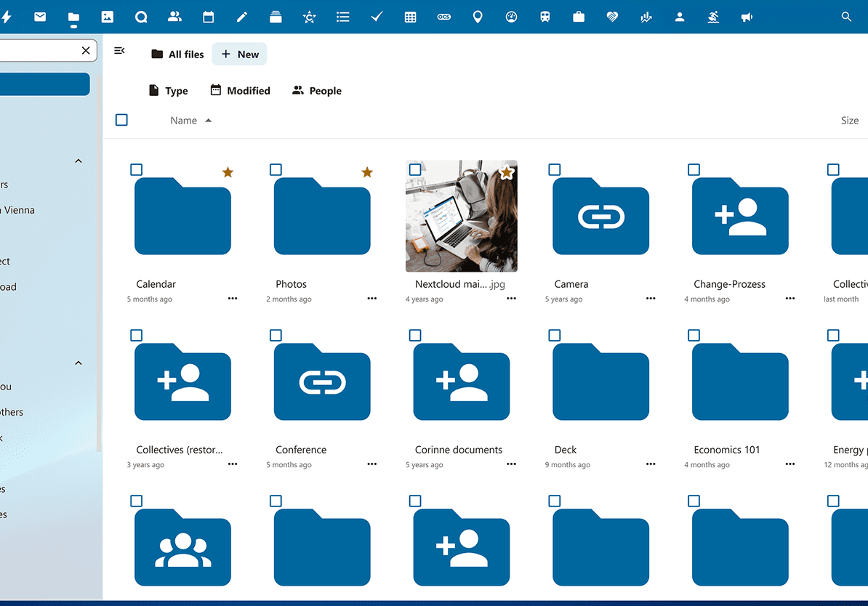
Task: Open the Notes pencil app
Action: pos(242,17)
